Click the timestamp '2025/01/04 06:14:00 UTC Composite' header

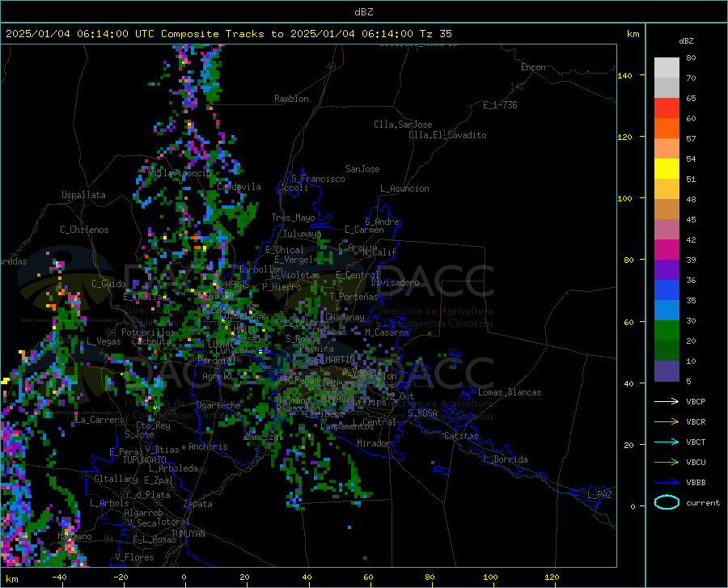click(x=112, y=34)
